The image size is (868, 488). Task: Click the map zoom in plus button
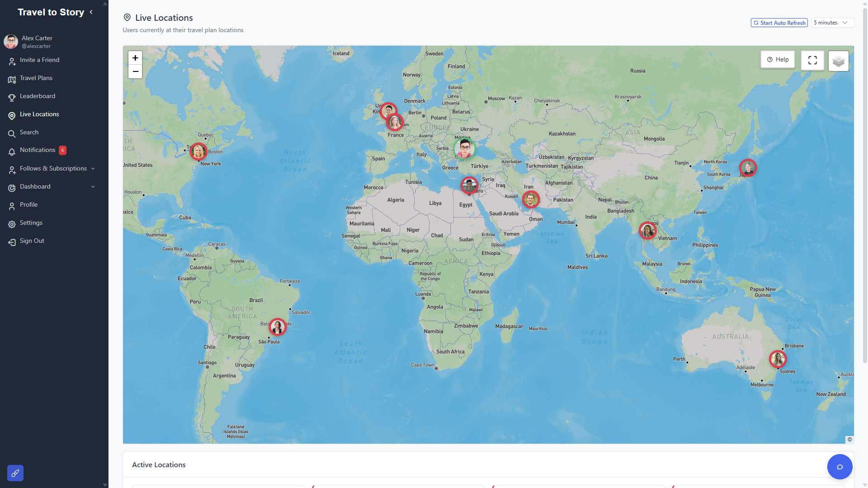pos(135,58)
